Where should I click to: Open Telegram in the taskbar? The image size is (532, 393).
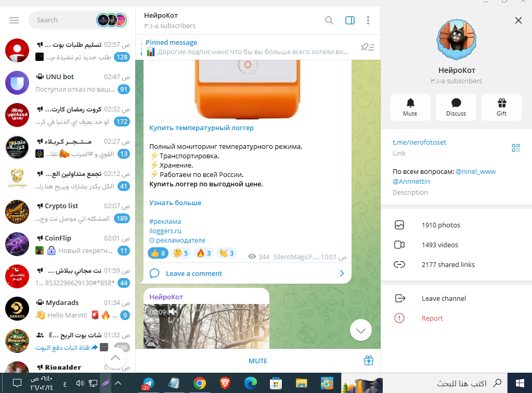point(148,383)
